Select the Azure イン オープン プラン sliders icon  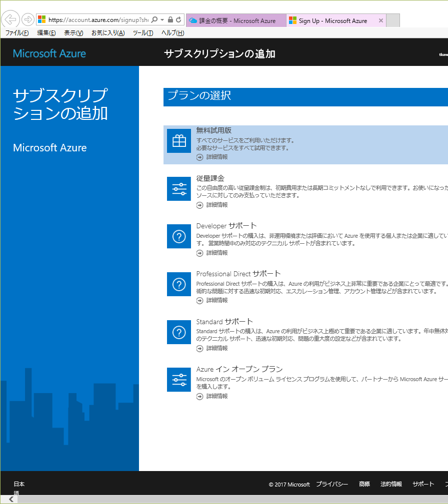179,380
